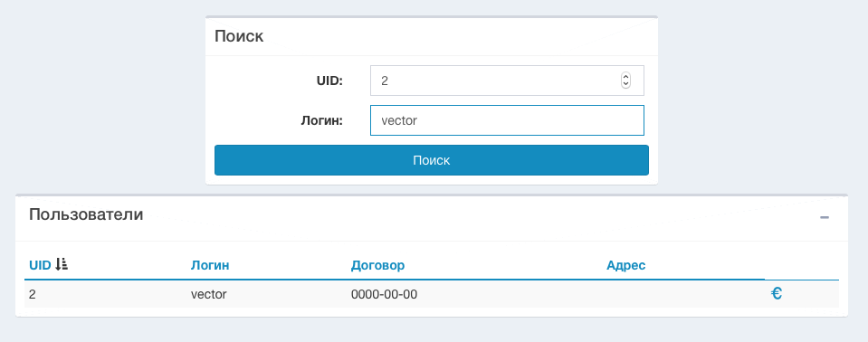Screen dimensions: 868x342
Task: Select the vector login cell in table
Action: (x=209, y=294)
